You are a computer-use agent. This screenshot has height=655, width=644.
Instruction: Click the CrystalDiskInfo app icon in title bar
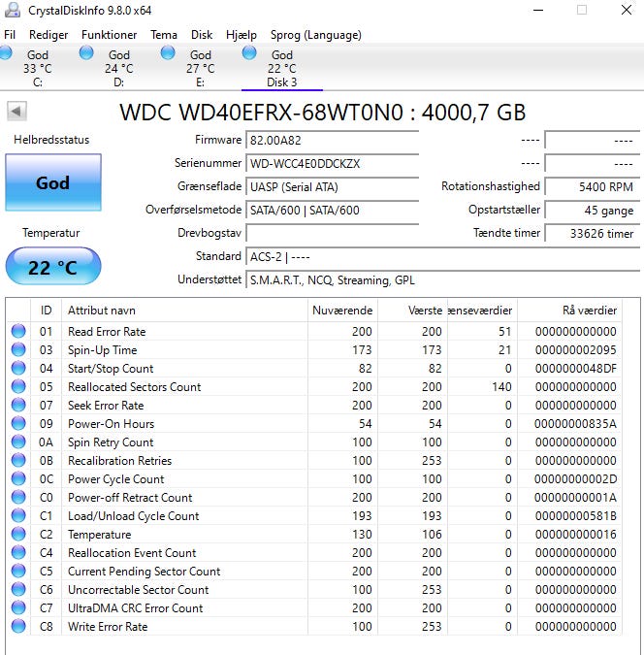click(14, 11)
